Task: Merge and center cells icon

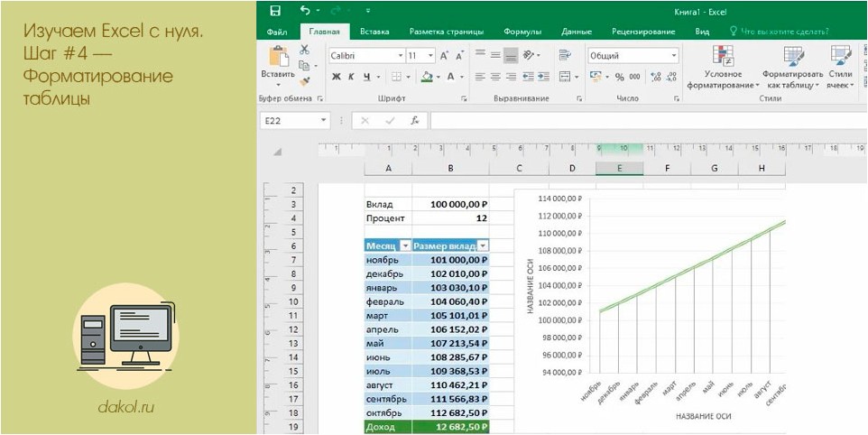Action: click(x=565, y=77)
